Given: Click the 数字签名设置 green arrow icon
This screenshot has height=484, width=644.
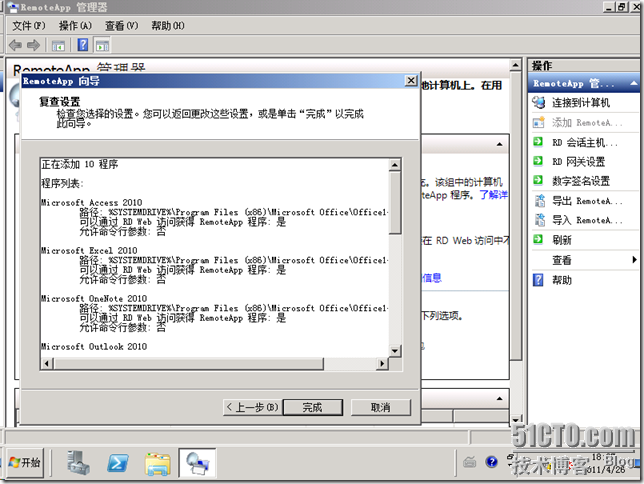Looking at the screenshot, I should tap(538, 180).
